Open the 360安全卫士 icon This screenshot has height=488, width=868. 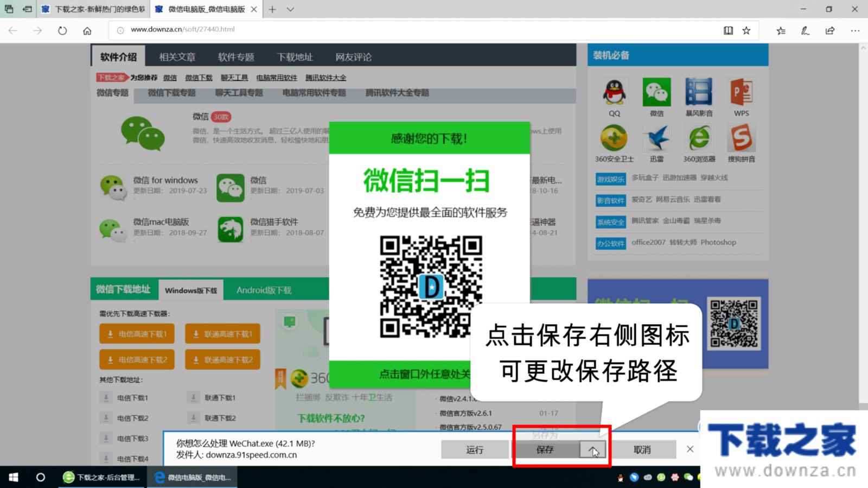pyautogui.click(x=614, y=138)
